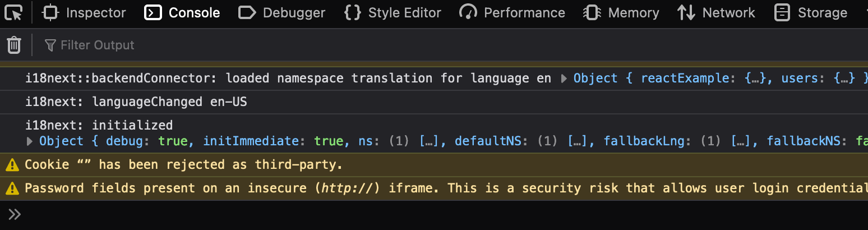Click the Style Editor braces icon
Image resolution: width=868 pixels, height=230 pixels.
click(352, 12)
